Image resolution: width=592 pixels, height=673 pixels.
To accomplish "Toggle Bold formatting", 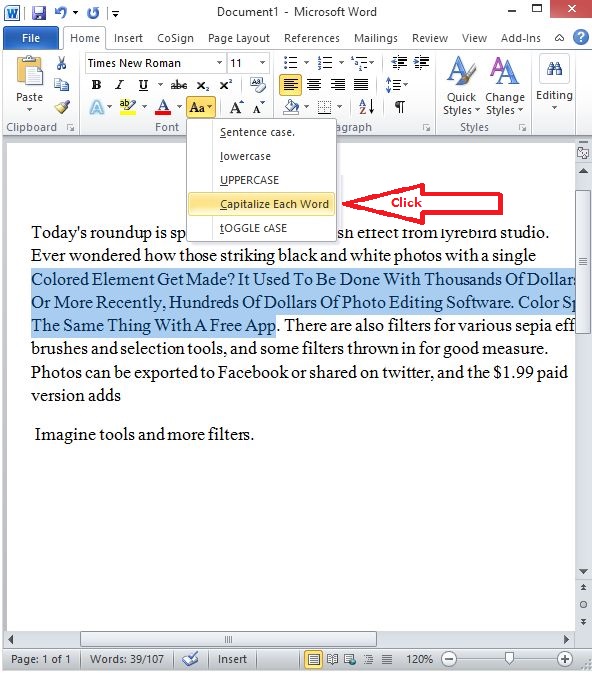I will click(96, 85).
